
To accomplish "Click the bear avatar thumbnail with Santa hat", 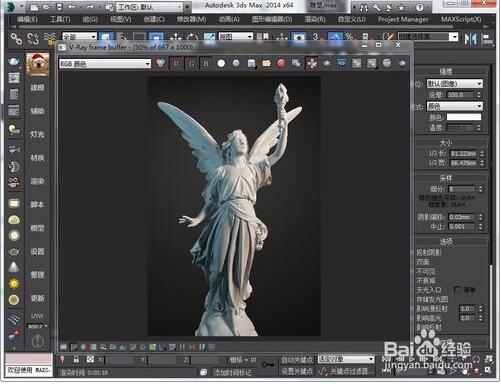I will click(38, 64).
